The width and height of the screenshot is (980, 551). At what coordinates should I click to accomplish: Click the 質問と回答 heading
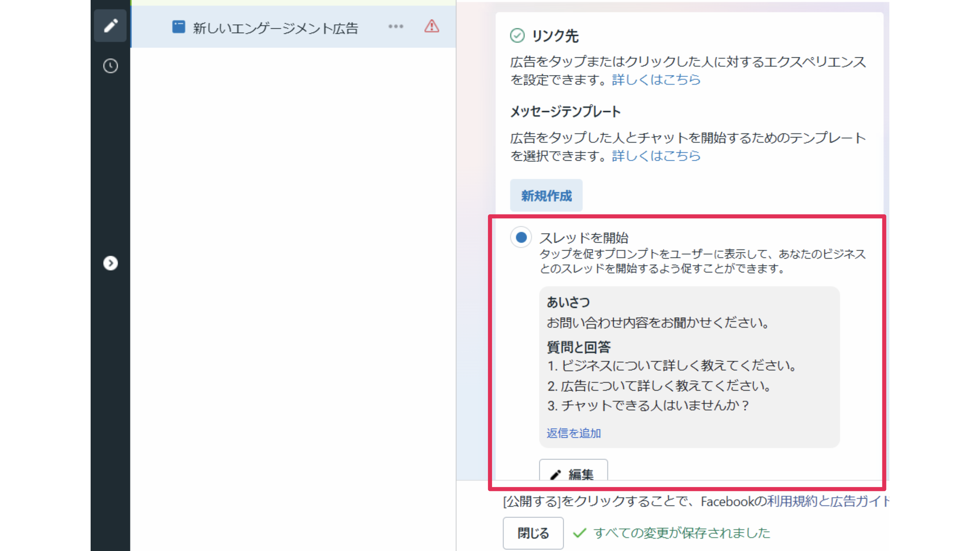(579, 347)
